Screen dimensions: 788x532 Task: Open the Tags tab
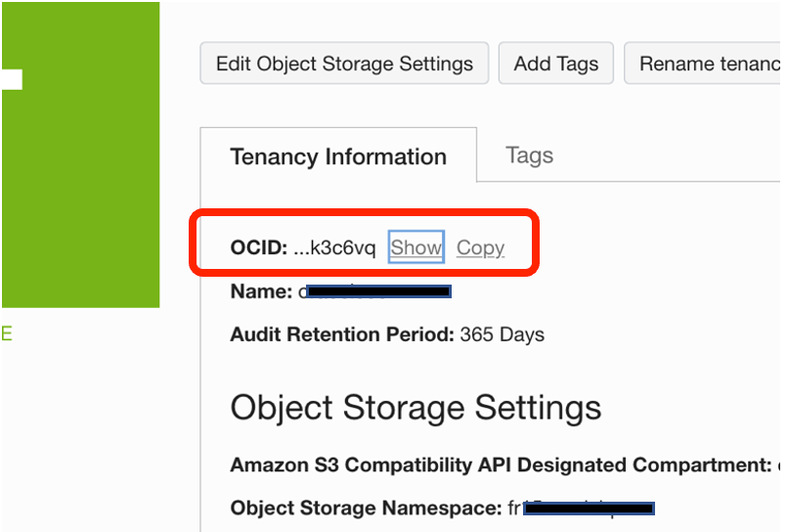[529, 155]
